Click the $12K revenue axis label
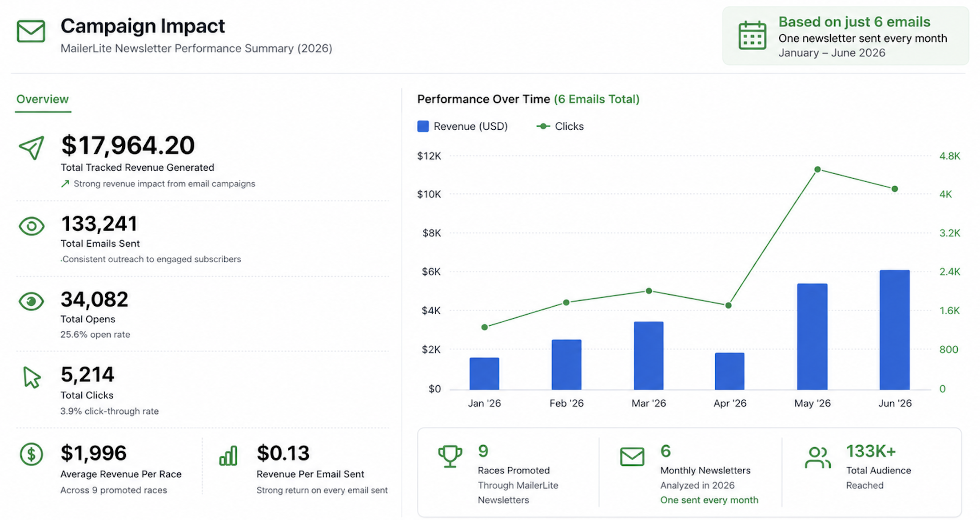The height and width of the screenshot is (520, 980). (x=429, y=156)
